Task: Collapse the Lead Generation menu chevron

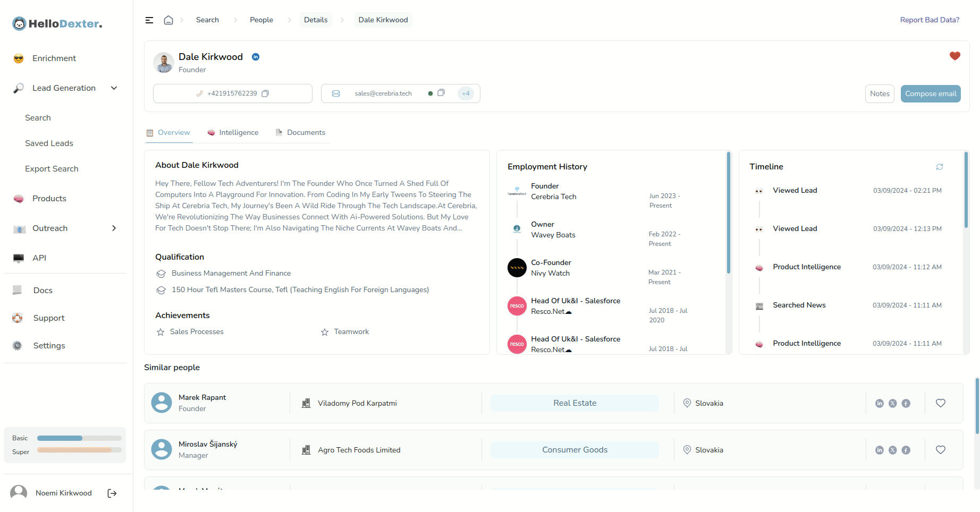Action: click(x=114, y=88)
